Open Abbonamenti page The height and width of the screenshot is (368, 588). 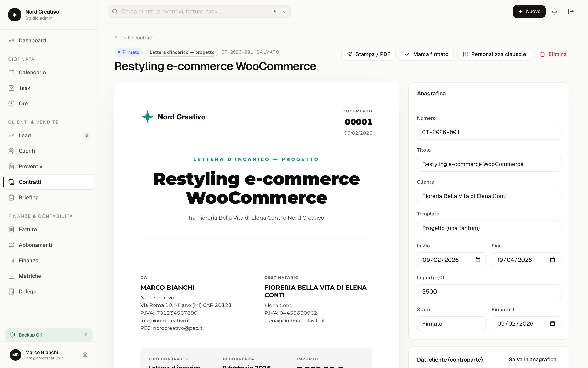(x=49, y=245)
